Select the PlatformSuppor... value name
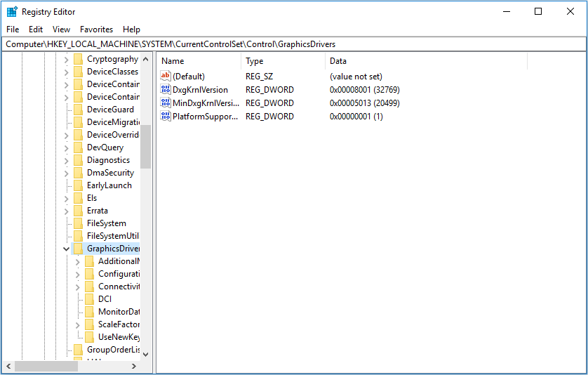The height and width of the screenshot is (375, 588). 205,117
